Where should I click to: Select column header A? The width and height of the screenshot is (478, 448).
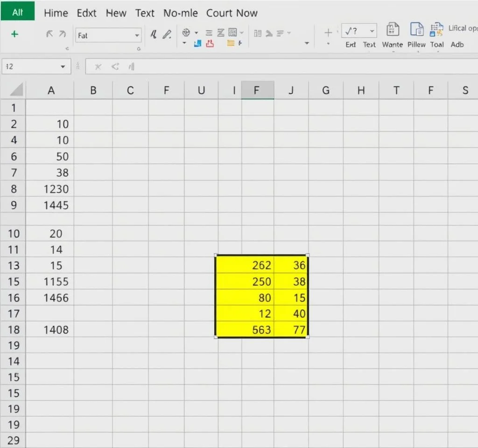[x=51, y=91]
